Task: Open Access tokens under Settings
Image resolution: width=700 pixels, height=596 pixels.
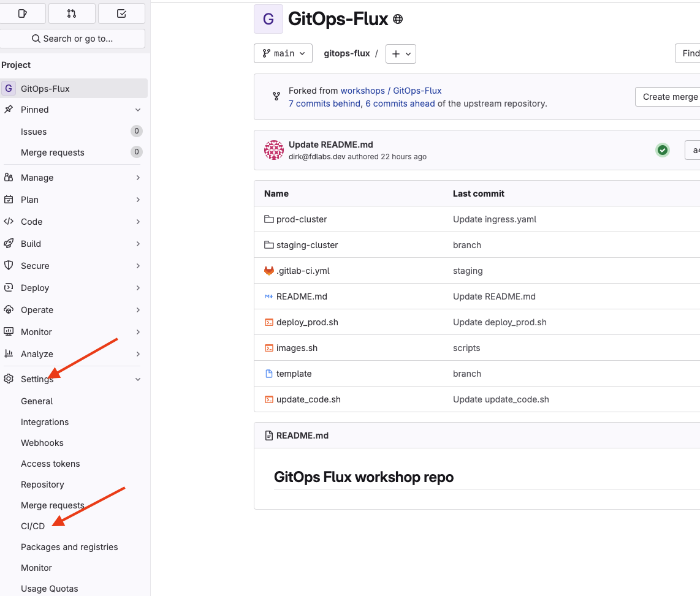Action: pyautogui.click(x=50, y=464)
